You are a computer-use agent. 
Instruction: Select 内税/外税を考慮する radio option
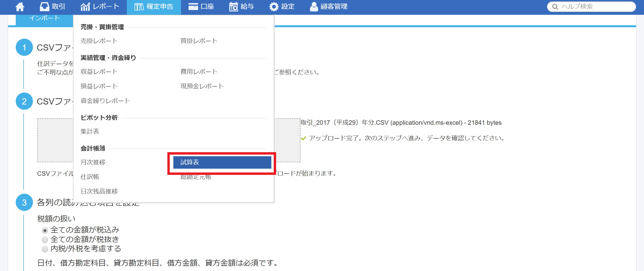(x=45, y=249)
